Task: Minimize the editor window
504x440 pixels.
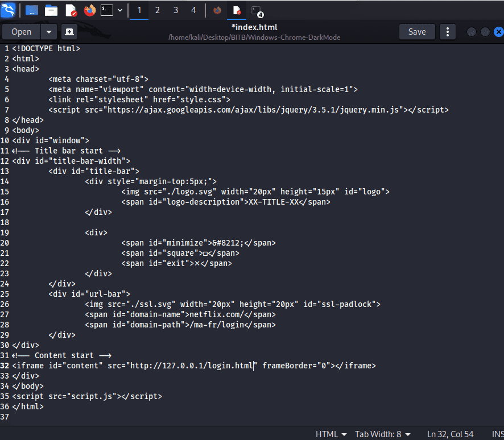Action: pos(471,32)
